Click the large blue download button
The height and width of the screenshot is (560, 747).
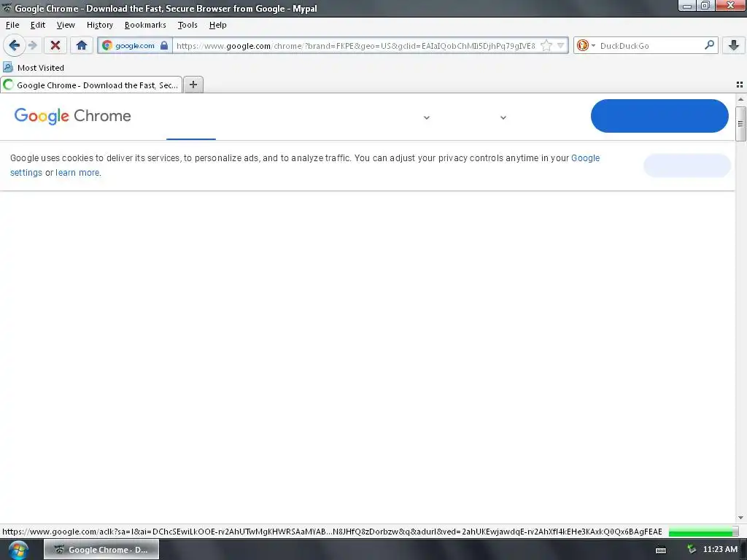click(x=659, y=116)
